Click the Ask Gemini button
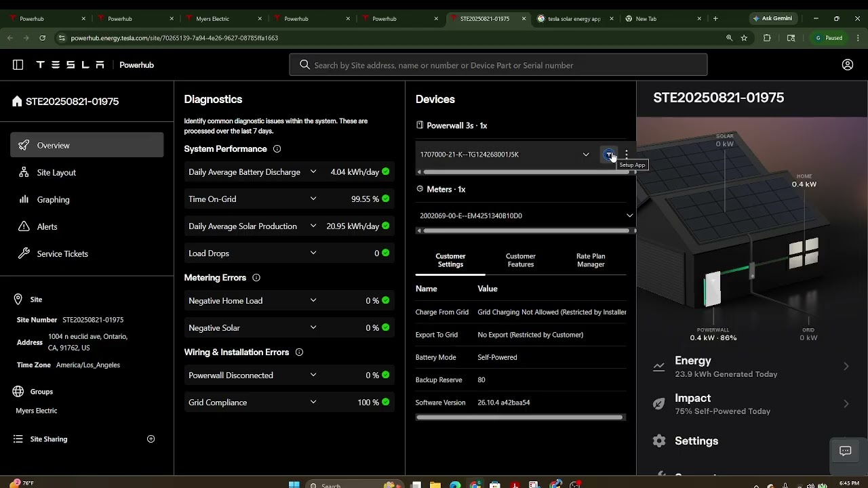This screenshot has height=488, width=868. point(772,19)
